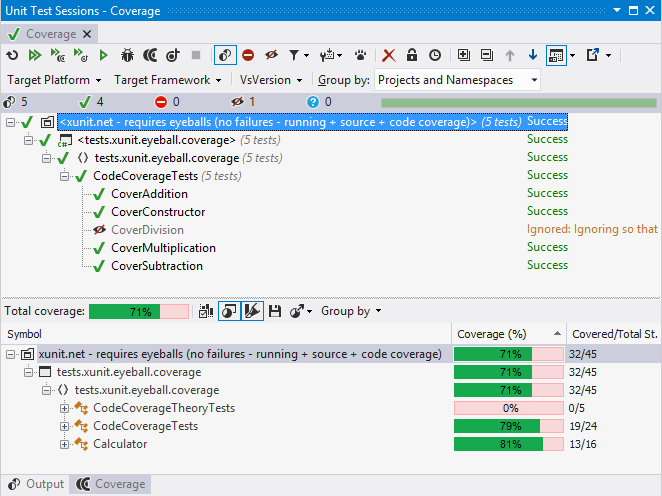The height and width of the screenshot is (496, 662).
Task: Debug unit tests with the bug icon
Action: [127, 55]
